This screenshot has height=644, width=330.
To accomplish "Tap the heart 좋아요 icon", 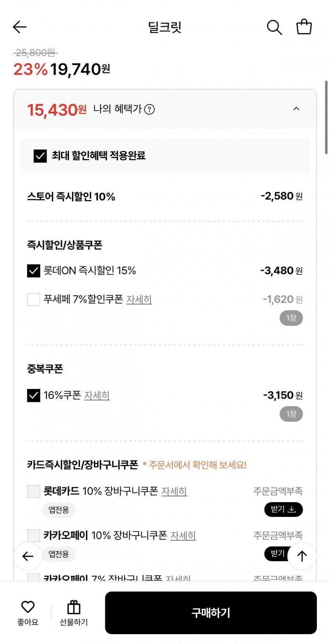I will (28, 607).
